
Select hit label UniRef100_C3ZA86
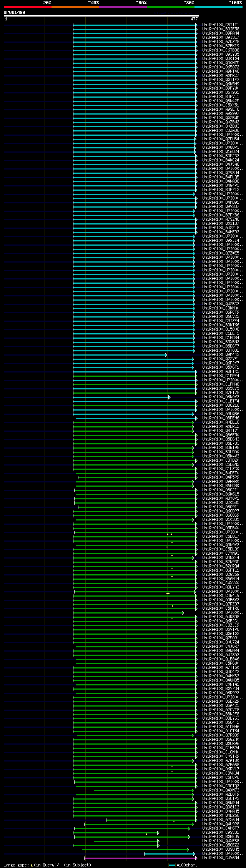pos(221,130)
